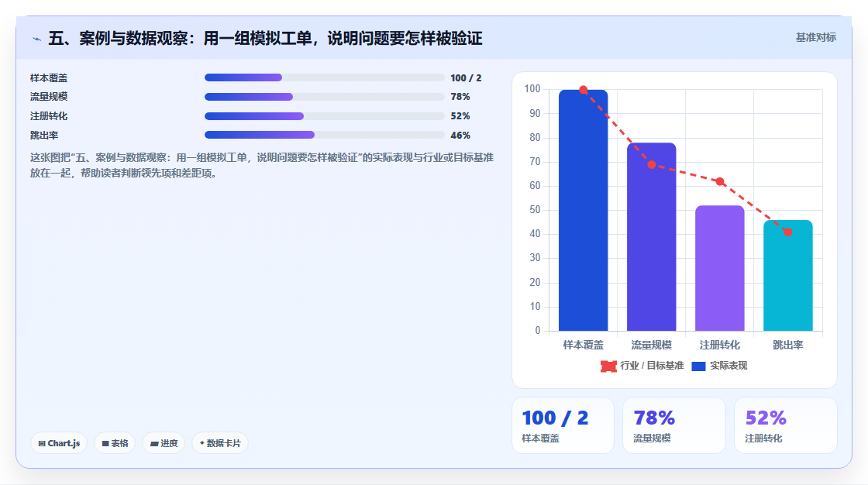Click the 流量规模 progress bar

[x=325, y=97]
